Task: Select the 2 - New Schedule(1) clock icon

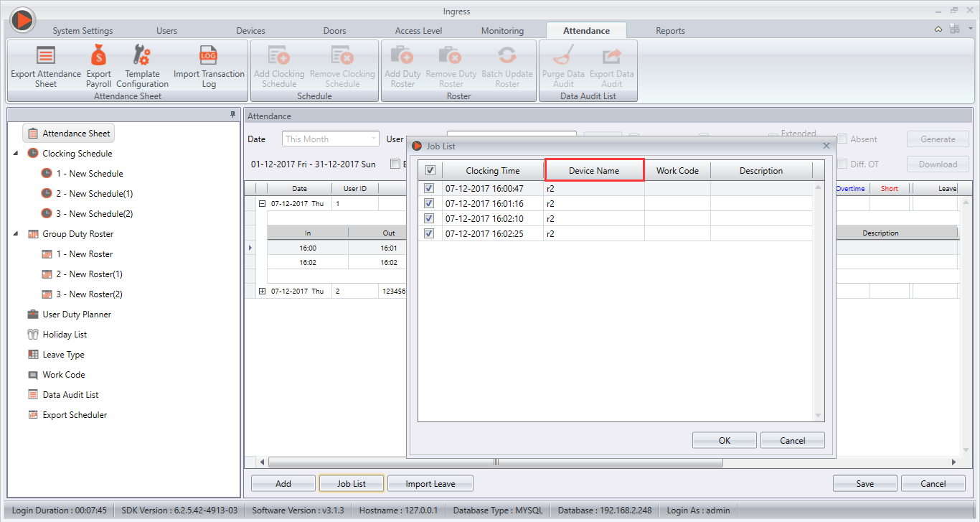Action: (47, 194)
